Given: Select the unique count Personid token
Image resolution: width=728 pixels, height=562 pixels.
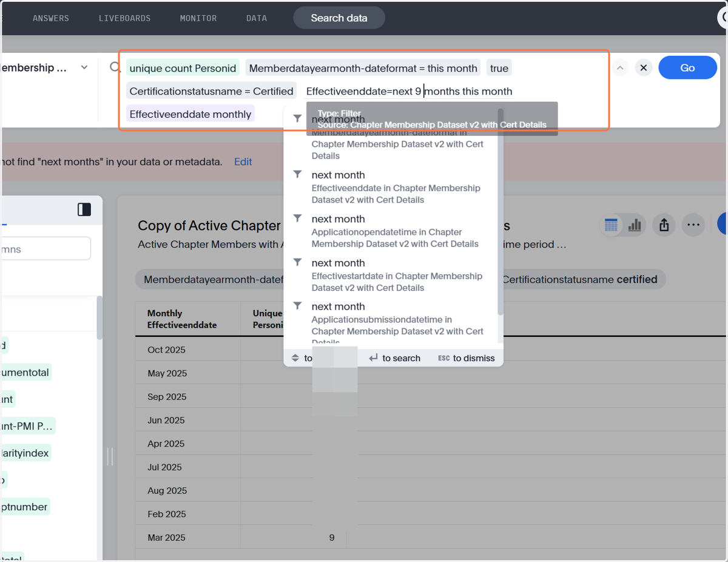Looking at the screenshot, I should coord(183,68).
